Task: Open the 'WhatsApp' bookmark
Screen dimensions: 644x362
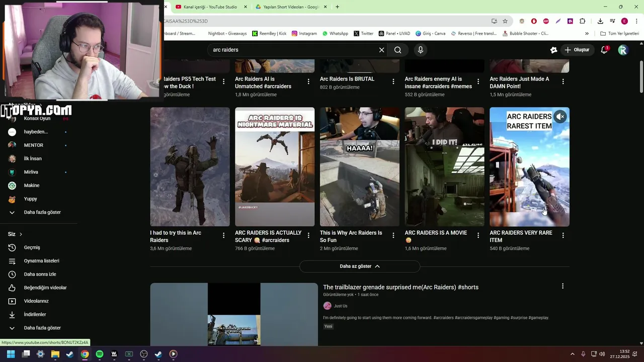Action: [x=335, y=34]
